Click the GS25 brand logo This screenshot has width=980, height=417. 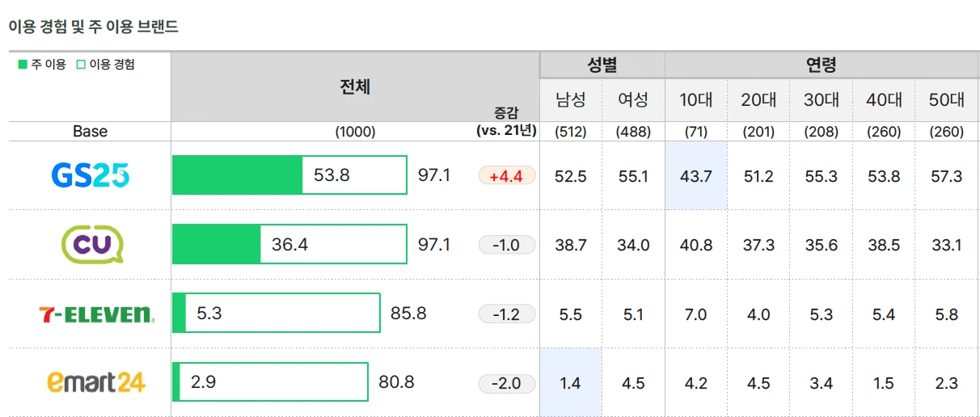tap(90, 175)
